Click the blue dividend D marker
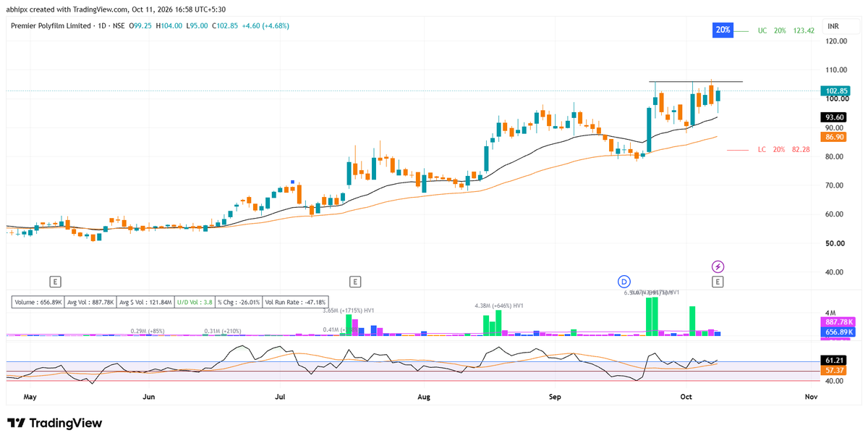Viewport: 868px width, 441px height. point(624,281)
